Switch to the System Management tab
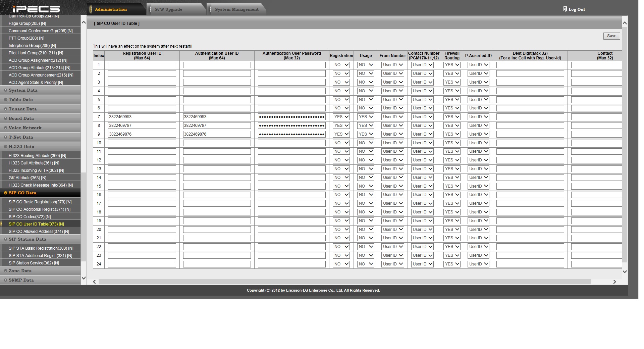 (236, 9)
